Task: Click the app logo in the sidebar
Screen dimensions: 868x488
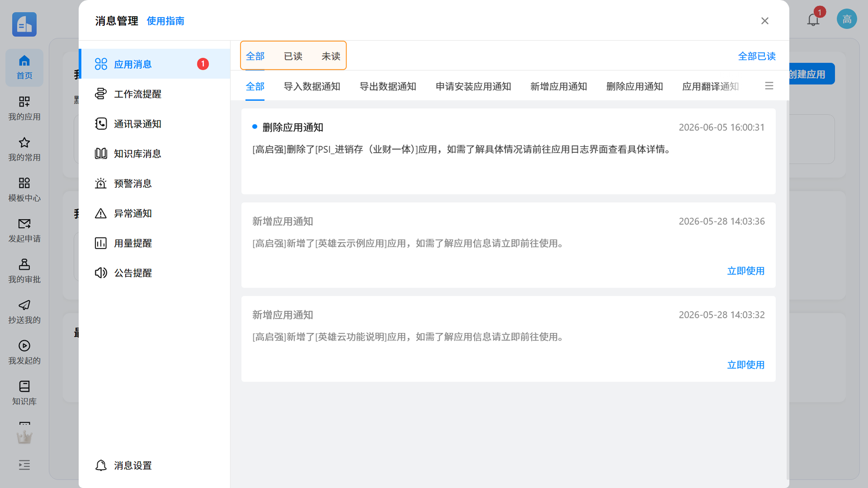Action: 24,24
